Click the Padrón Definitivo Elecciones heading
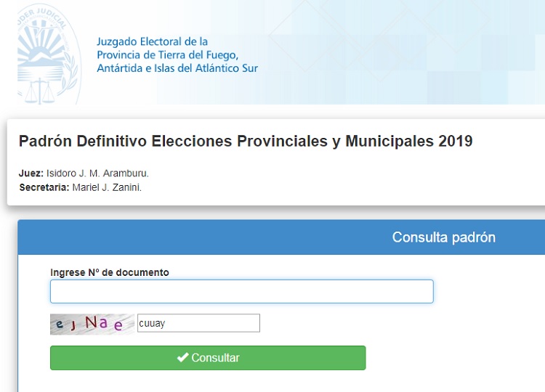This screenshot has height=392, width=545. pyautogui.click(x=246, y=141)
